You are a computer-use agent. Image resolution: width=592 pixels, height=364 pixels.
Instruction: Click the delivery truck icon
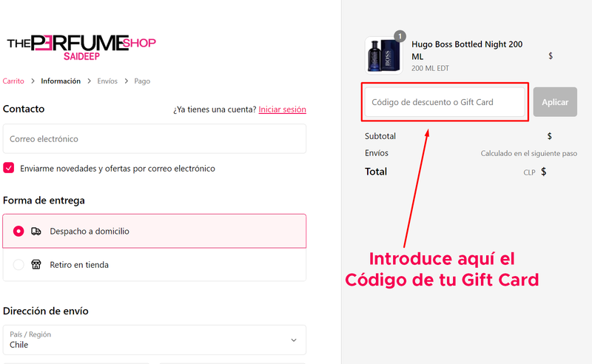tap(36, 231)
